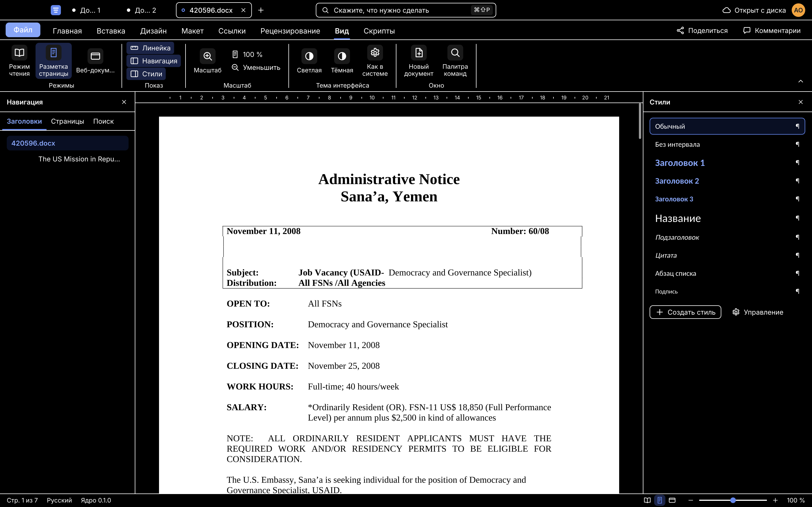This screenshot has height=507, width=812.
Task: Open the Review ribbon tab
Action: tap(290, 31)
